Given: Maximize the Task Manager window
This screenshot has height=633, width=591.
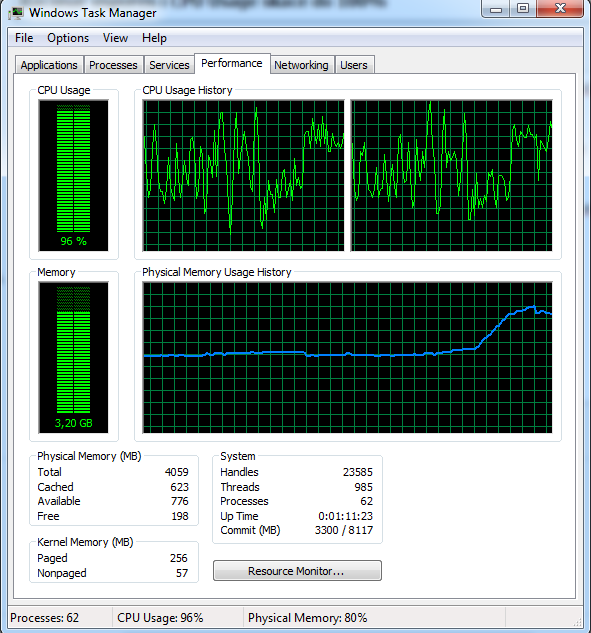Looking at the screenshot, I should coord(523,8).
